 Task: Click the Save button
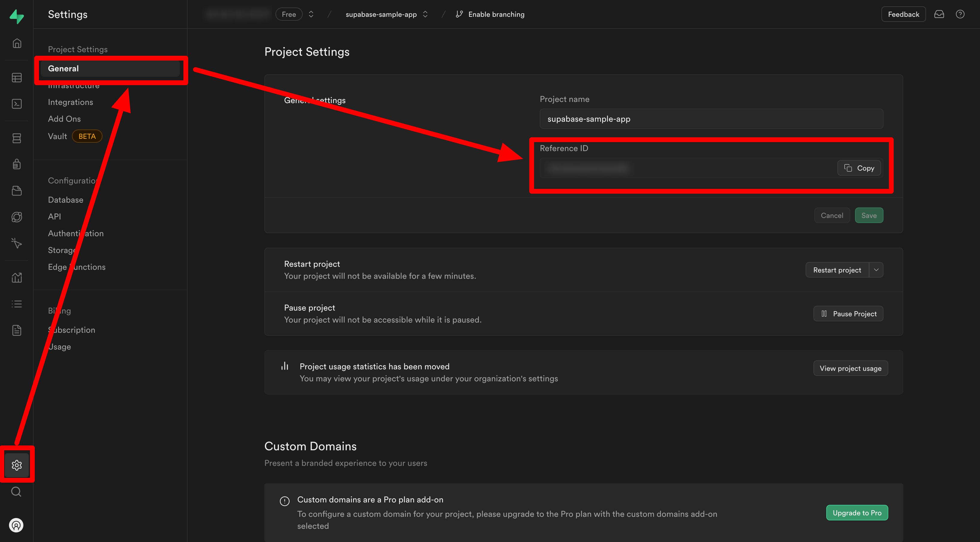[x=869, y=216]
